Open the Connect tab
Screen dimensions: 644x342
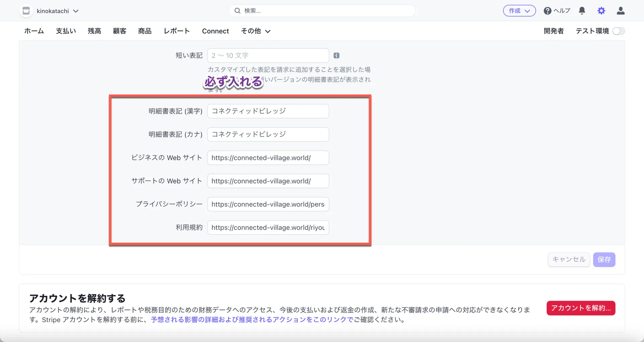[215, 31]
